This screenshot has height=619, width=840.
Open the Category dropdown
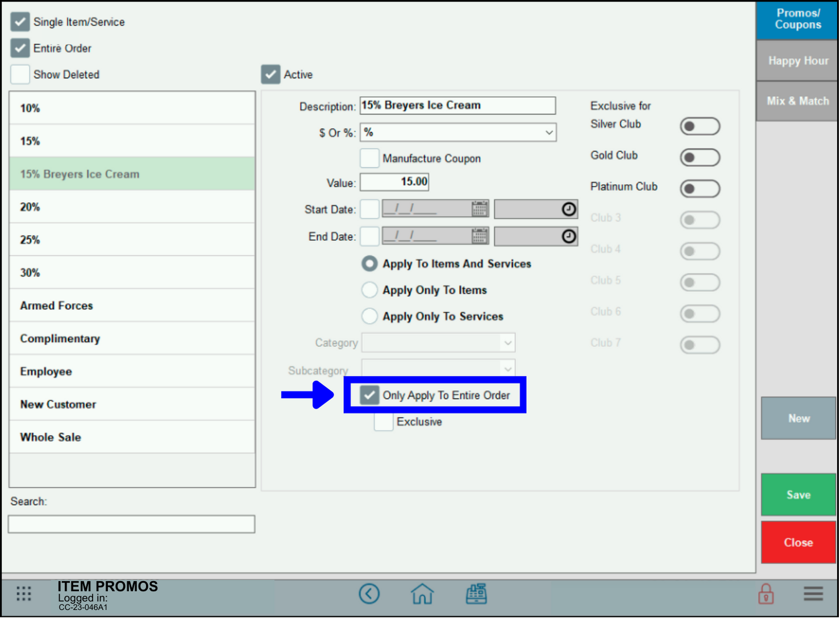point(438,342)
